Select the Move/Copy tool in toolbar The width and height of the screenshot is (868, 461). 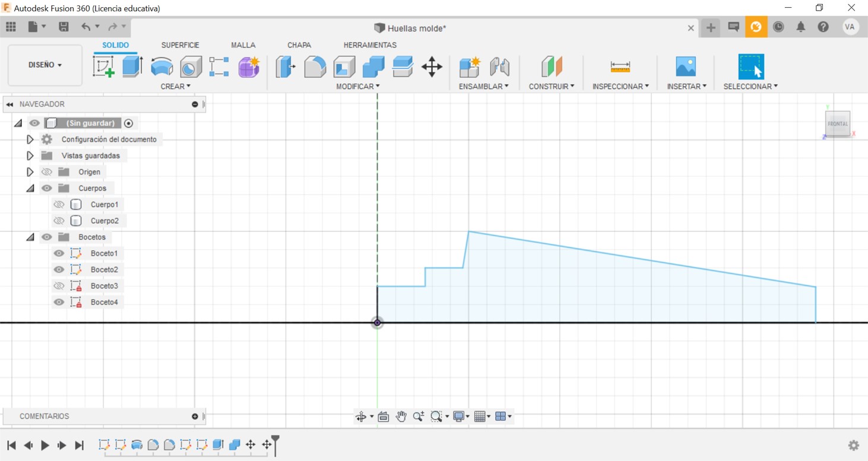click(x=432, y=66)
